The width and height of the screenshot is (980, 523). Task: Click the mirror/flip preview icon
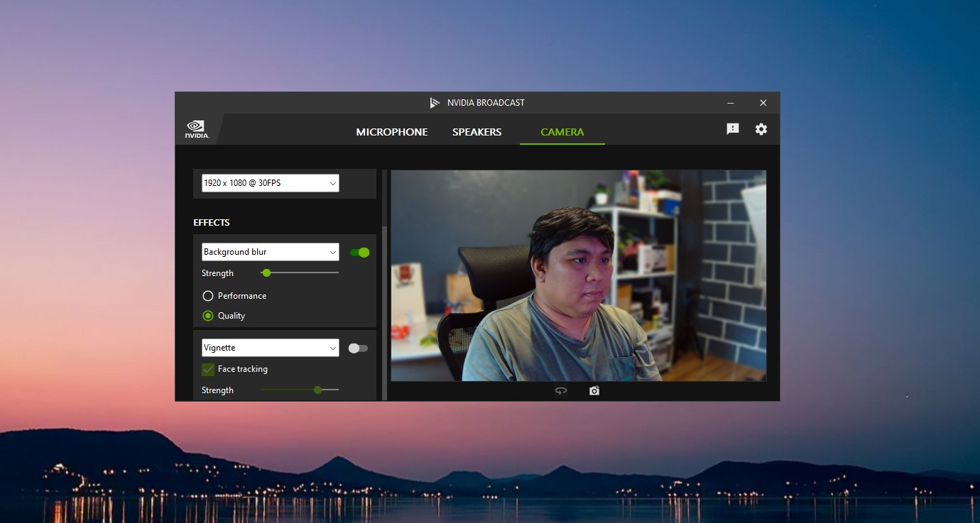[x=561, y=391]
